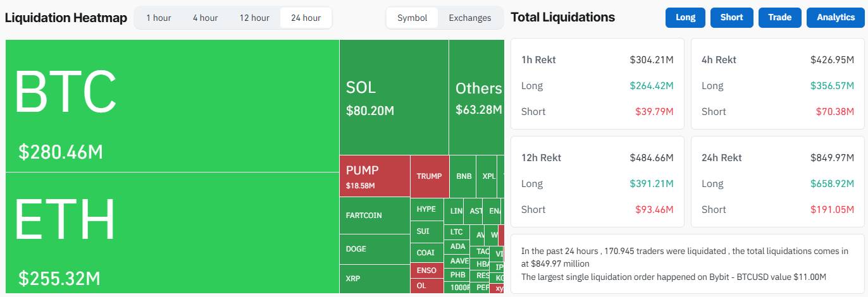The image size is (868, 297).
Task: Click the blue Long button
Action: click(685, 18)
